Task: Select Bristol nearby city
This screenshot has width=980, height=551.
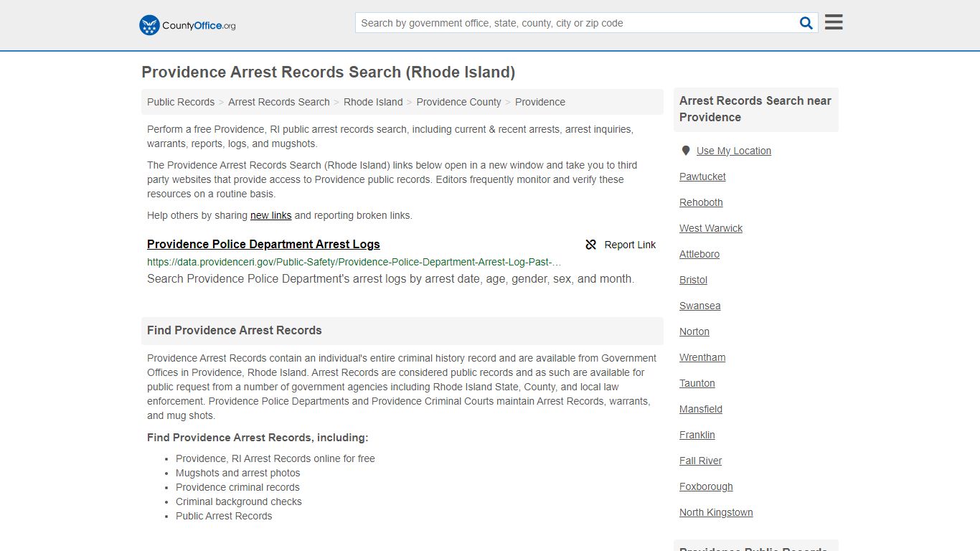Action: coord(693,280)
